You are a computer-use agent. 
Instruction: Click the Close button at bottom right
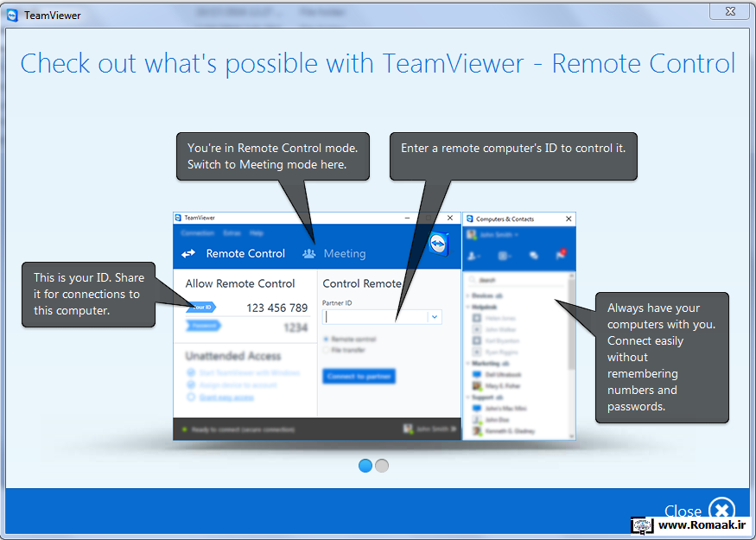click(x=700, y=511)
